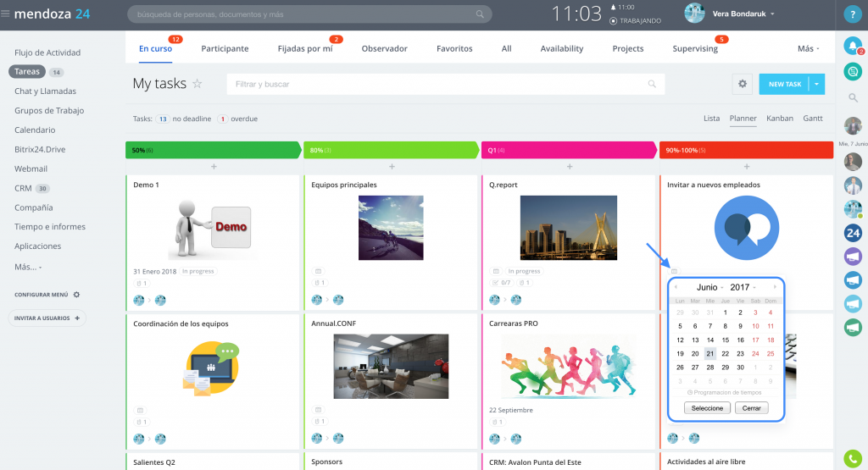Click the green phone call button
The height and width of the screenshot is (470, 868).
coord(853,458)
